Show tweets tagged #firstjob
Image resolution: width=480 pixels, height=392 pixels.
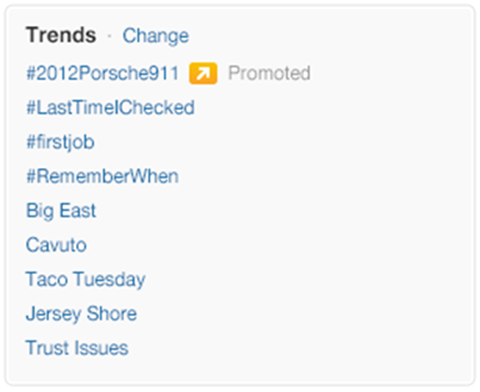(60, 143)
